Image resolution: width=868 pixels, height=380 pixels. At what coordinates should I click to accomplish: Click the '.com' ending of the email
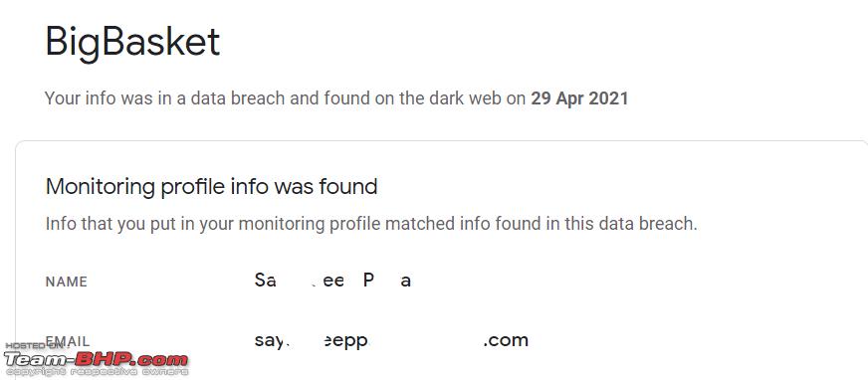click(x=506, y=341)
